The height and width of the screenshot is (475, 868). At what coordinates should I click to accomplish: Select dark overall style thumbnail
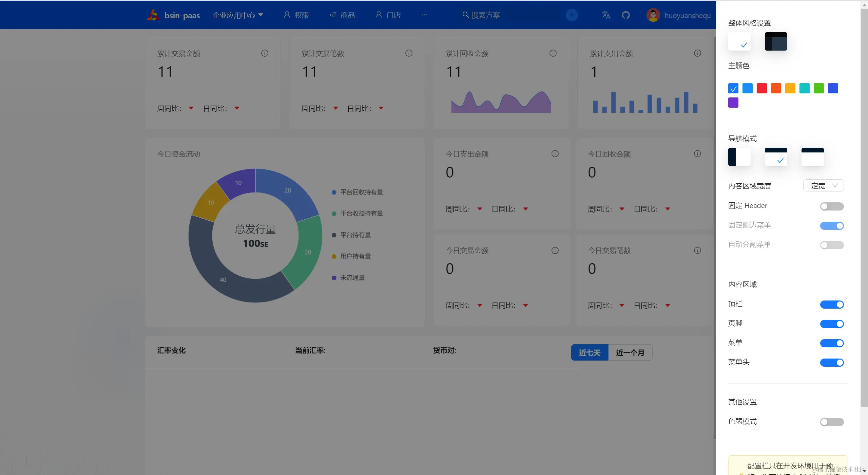coord(776,41)
